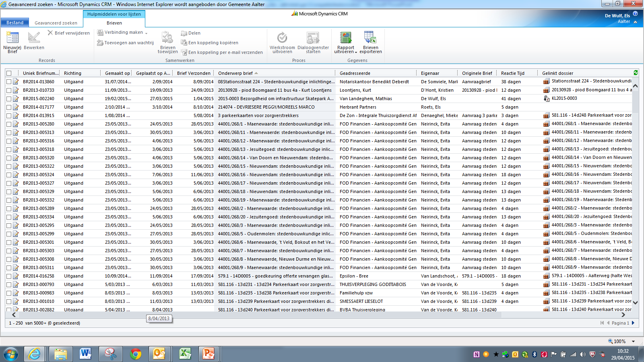
Task: Toggle the select-all header checkbox
Action: [x=9, y=73]
